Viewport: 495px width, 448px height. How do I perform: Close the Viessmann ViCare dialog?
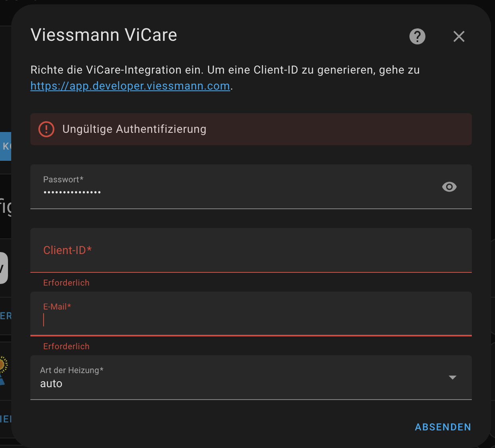[459, 37]
